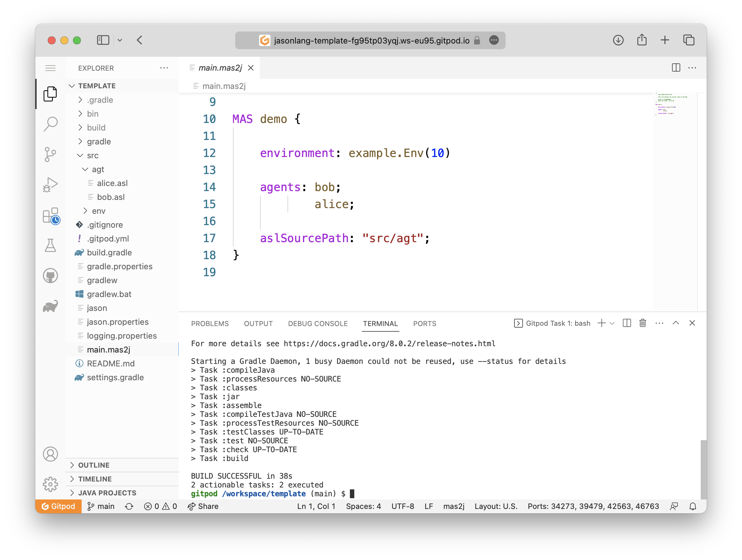
Task: Click the Ports list in status bar
Action: [593, 506]
